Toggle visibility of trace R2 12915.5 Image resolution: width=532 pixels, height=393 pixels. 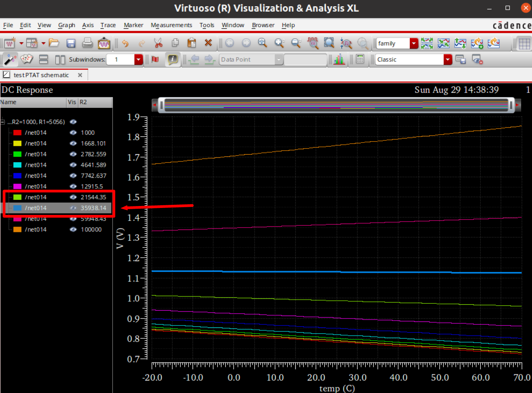73,187
